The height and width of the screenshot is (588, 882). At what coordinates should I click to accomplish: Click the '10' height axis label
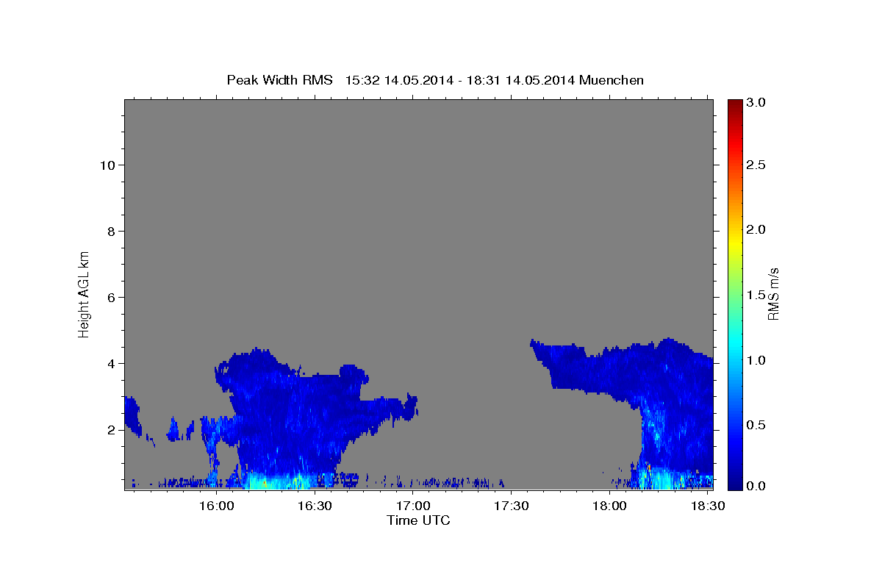click(107, 165)
